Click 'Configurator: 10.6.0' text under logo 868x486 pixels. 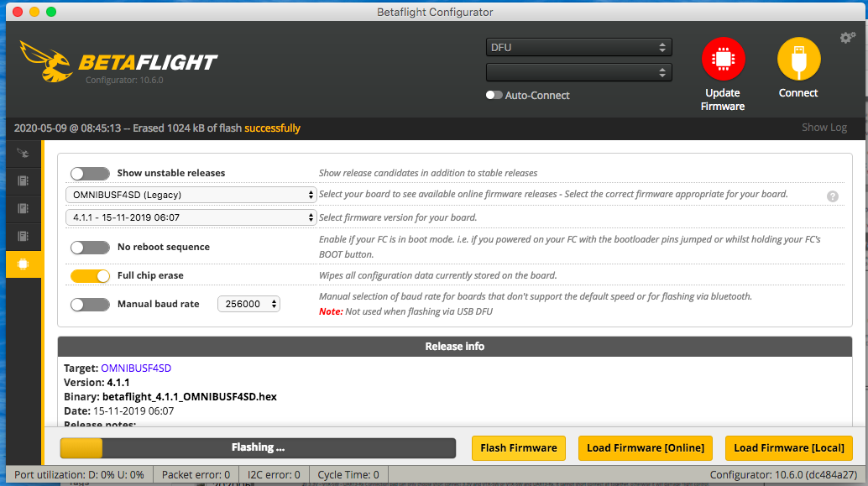[x=124, y=81]
